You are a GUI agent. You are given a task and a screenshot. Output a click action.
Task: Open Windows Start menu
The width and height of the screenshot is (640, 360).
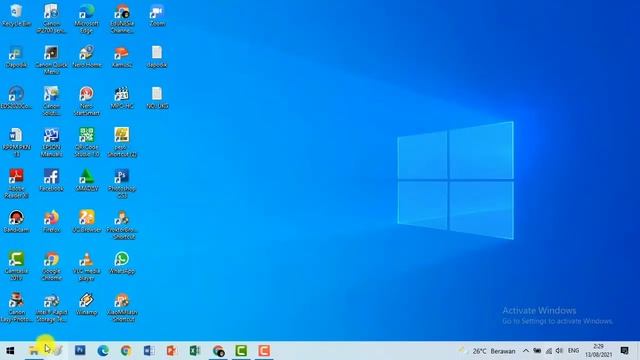[10, 351]
